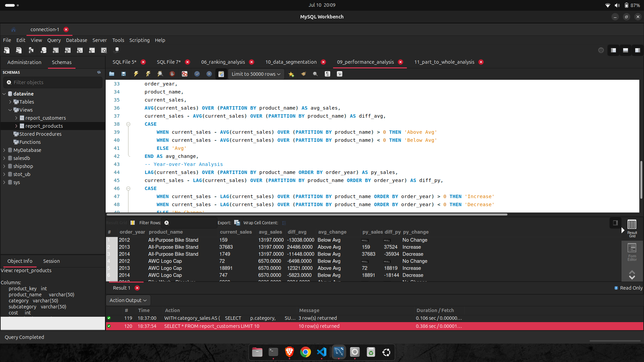Screen dimensions: 644x362
Task: Create a new table toolbar icon
Action: pos(56,50)
